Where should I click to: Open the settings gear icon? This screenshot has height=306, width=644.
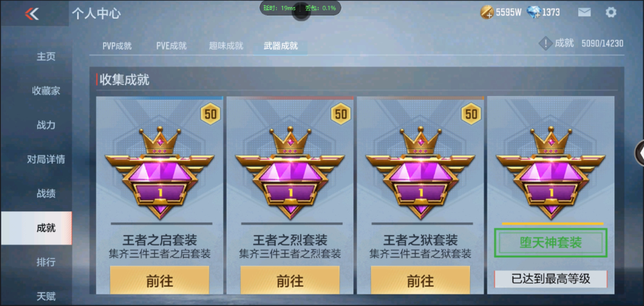point(611,12)
